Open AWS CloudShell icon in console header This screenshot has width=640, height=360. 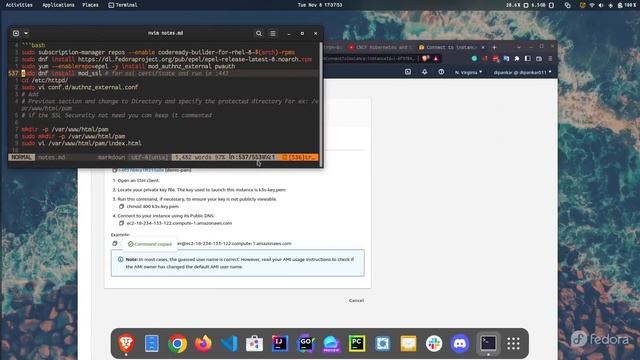click(408, 72)
